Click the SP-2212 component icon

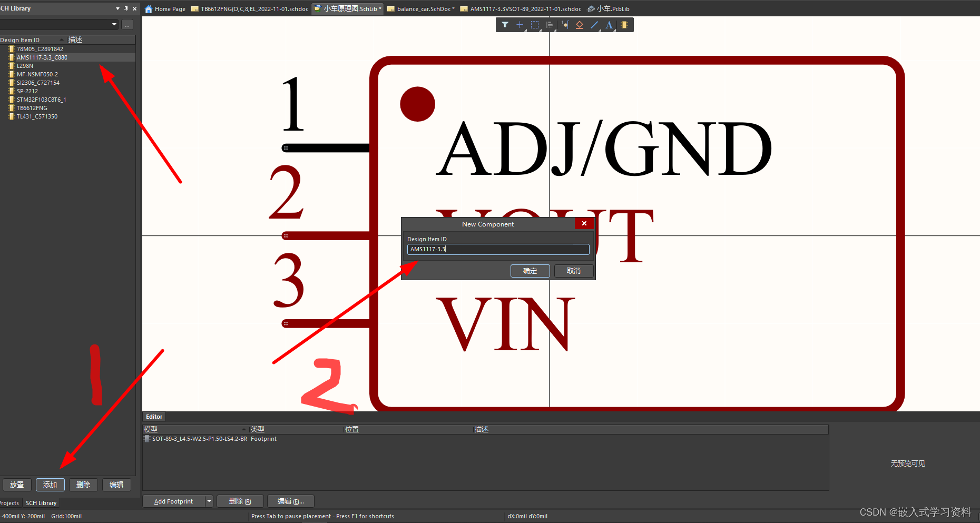click(x=12, y=91)
